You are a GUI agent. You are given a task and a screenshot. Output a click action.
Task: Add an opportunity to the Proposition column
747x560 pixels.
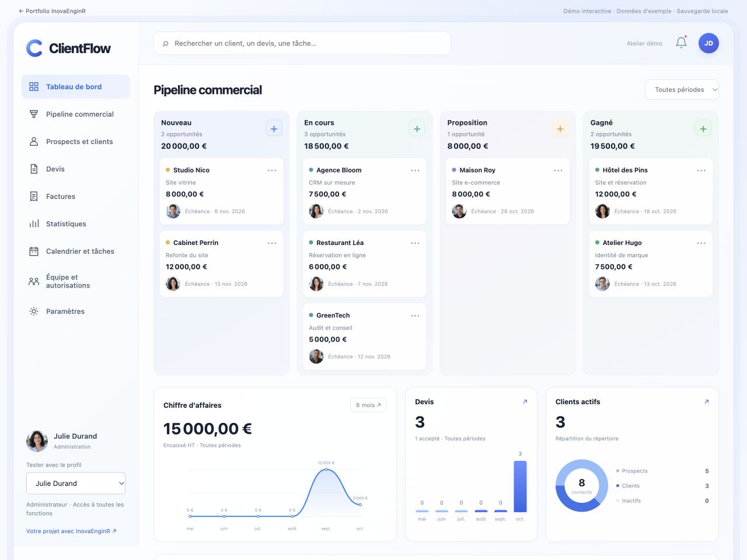click(x=560, y=129)
